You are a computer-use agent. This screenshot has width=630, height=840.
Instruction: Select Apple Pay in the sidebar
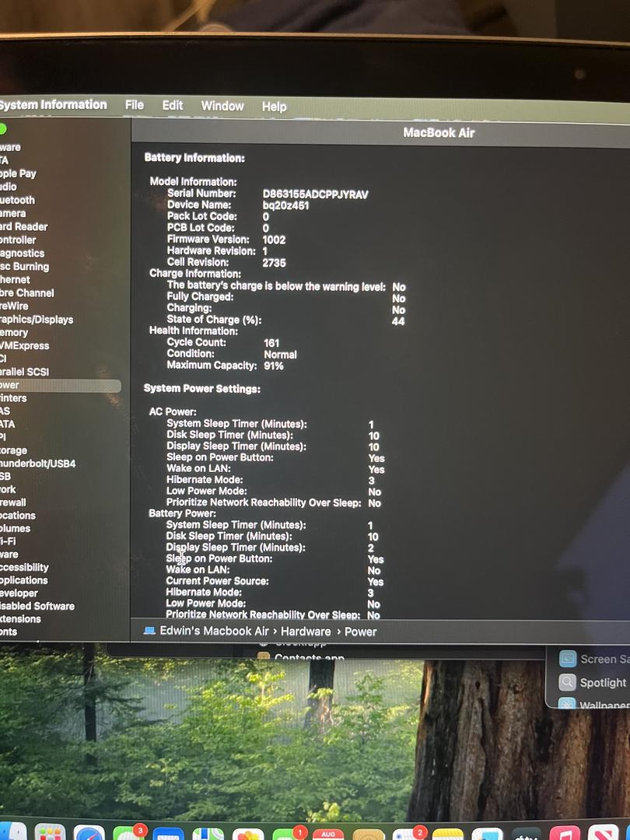point(18,173)
